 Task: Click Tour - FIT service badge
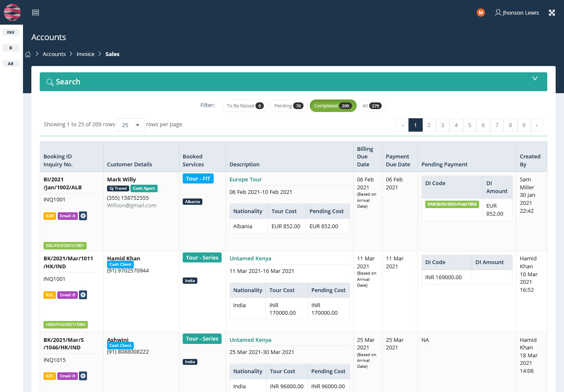[x=198, y=179]
